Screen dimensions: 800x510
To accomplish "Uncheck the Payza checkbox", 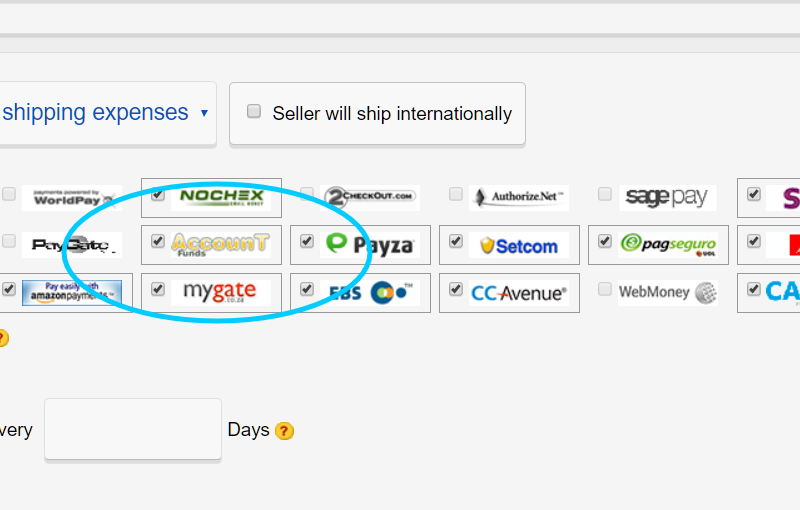I will click(x=307, y=241).
